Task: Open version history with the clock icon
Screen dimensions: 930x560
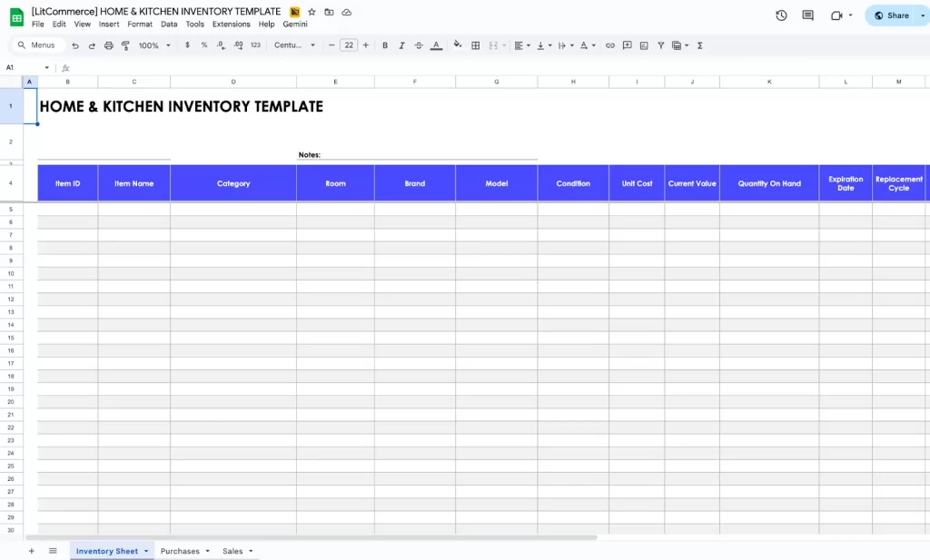Action: pos(781,15)
